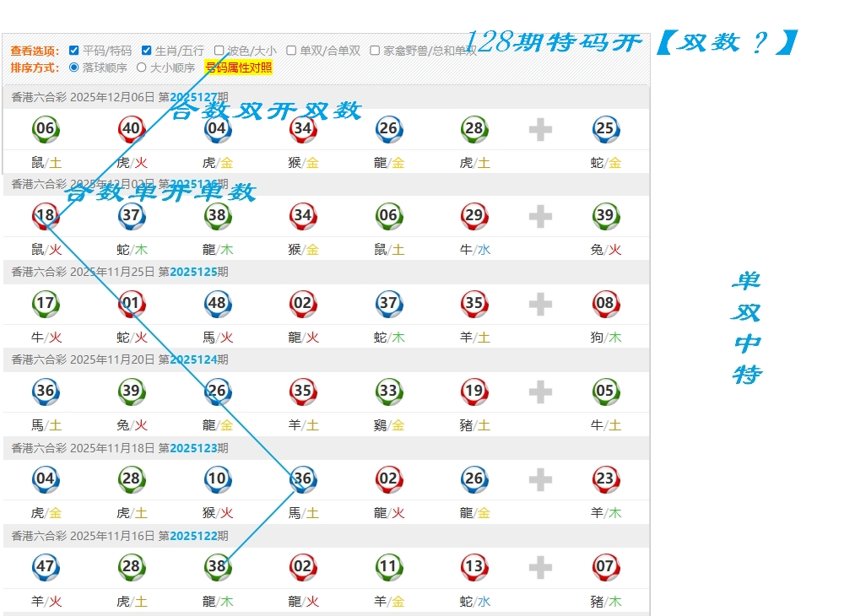
Task: Click blue ball 48 in draw 2025125
Action: 217,303
